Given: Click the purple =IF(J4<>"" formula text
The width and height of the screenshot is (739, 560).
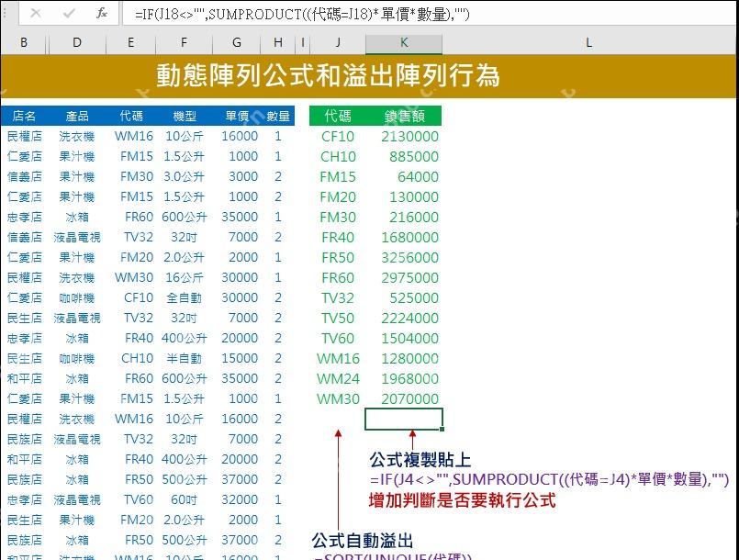Looking at the screenshot, I should pyautogui.click(x=549, y=480).
